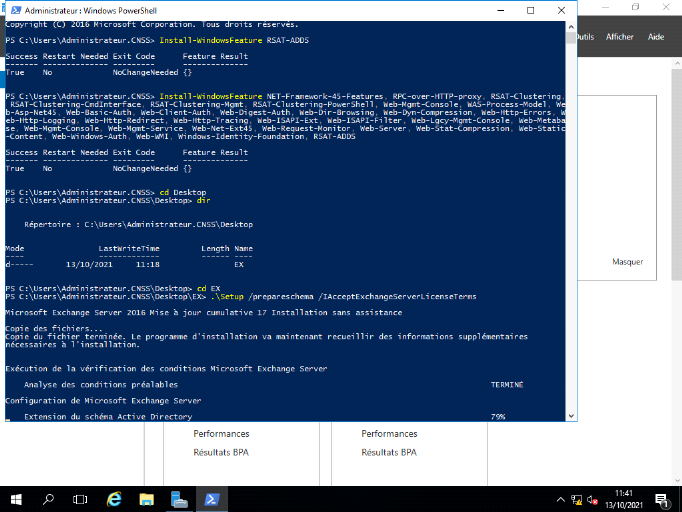Click the TERMINÉ status text
Viewport: 682px width, 512px height.
(x=507, y=385)
